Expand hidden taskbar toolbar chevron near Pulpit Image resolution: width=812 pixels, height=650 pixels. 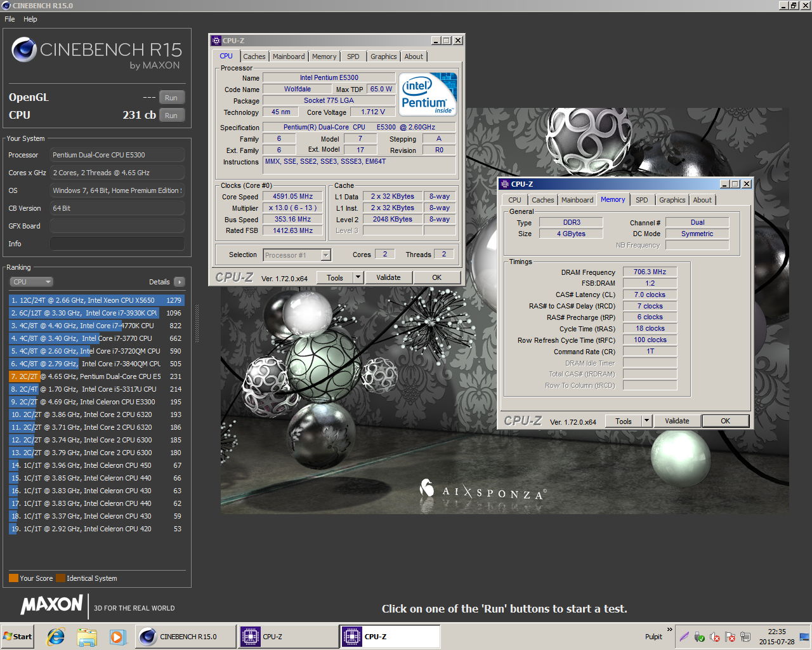click(669, 630)
